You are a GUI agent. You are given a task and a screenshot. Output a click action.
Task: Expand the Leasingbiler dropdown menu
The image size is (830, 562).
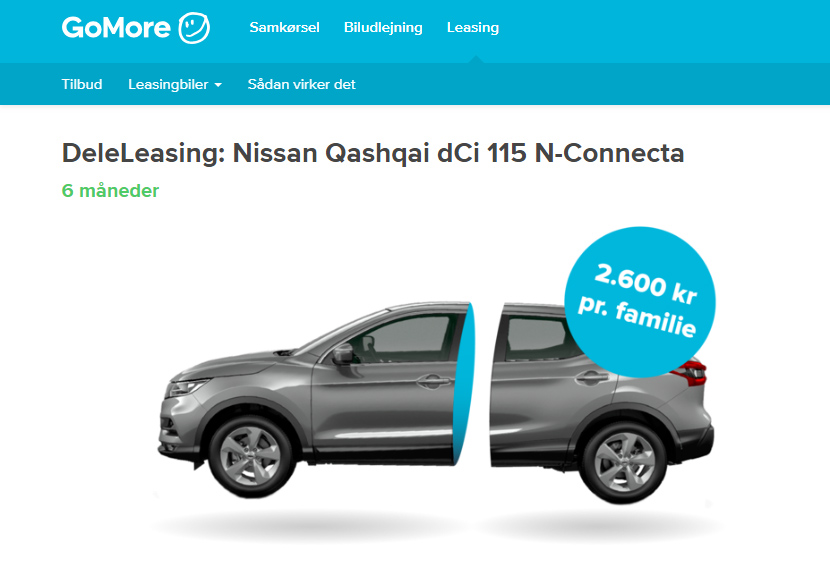coord(175,85)
